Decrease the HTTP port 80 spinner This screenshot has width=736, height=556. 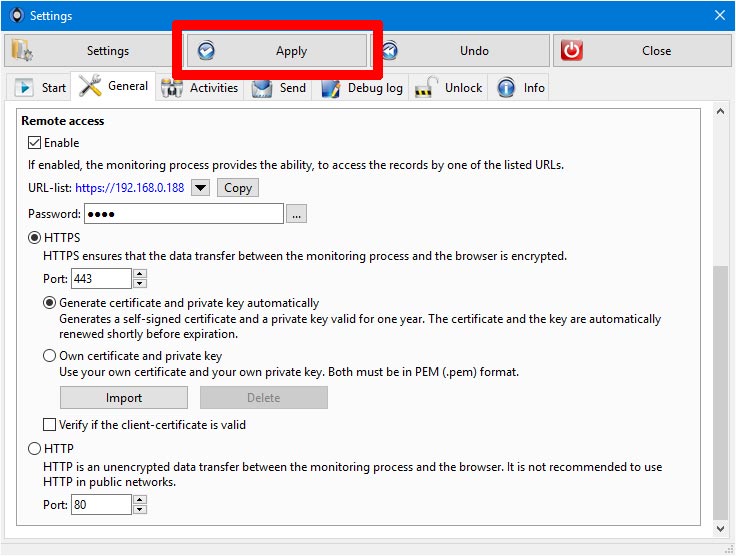pos(140,510)
